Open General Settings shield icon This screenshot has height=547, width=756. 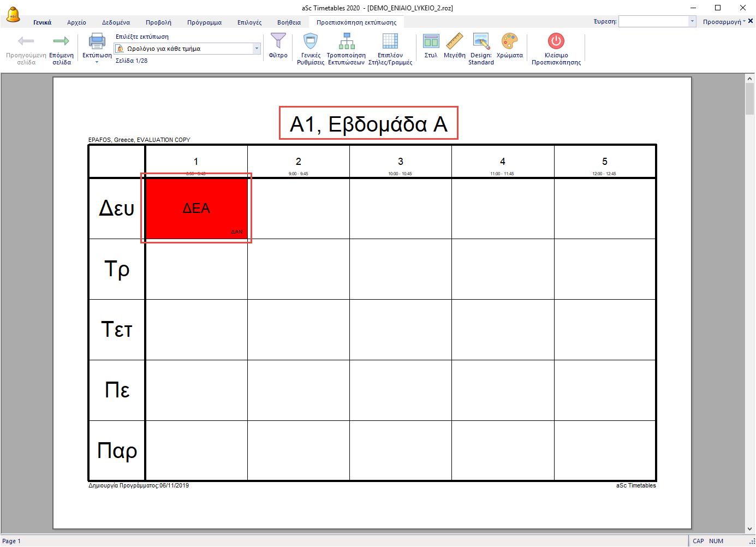pyautogui.click(x=311, y=41)
